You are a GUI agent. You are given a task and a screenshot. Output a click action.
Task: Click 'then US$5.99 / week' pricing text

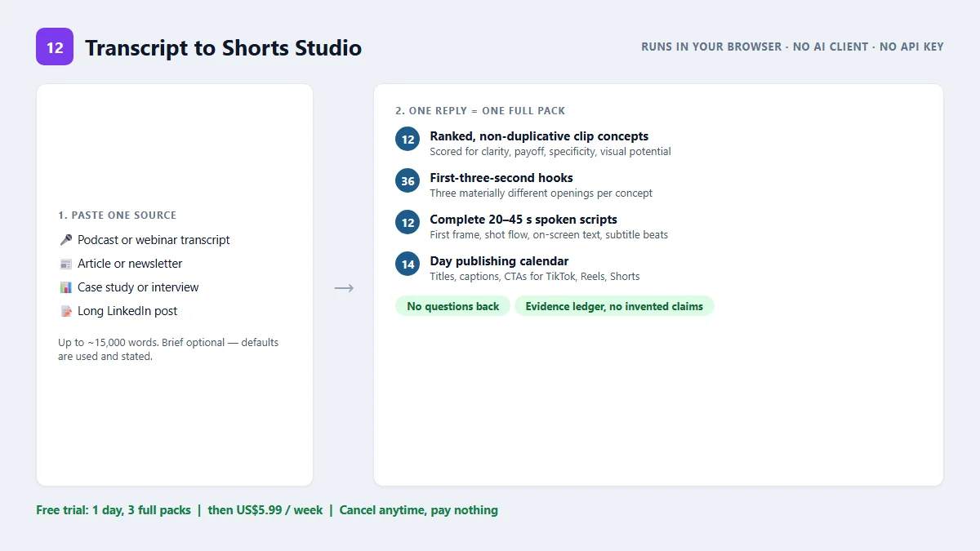[265, 510]
